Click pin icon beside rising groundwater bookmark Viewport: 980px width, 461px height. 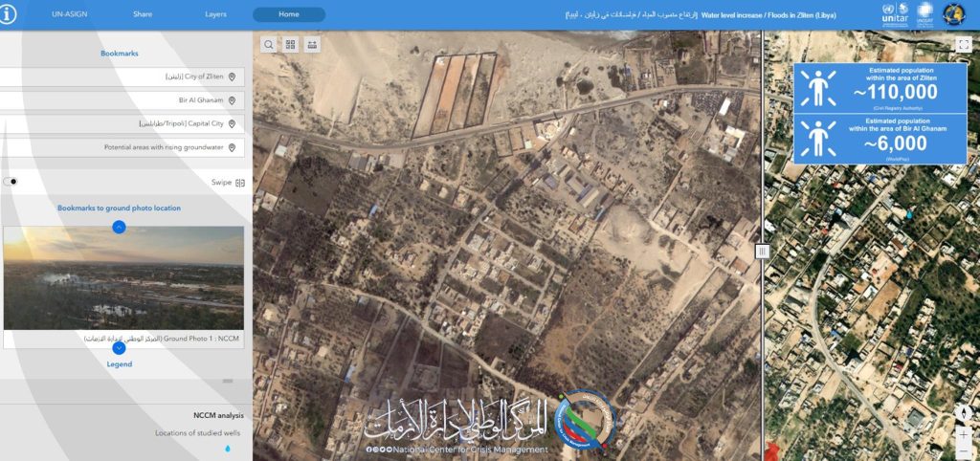click(232, 147)
